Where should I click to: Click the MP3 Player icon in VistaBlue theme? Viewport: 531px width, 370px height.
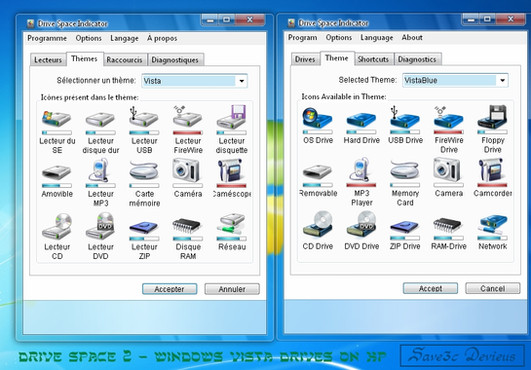click(361, 170)
